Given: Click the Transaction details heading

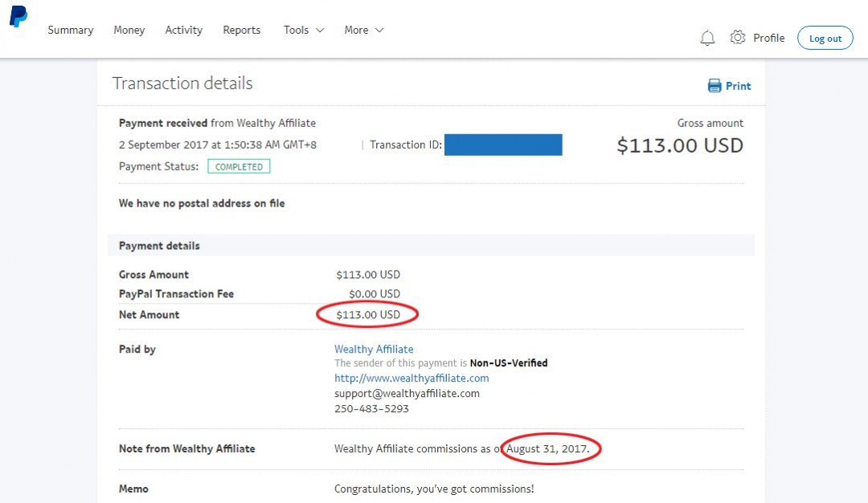Looking at the screenshot, I should pos(182,83).
